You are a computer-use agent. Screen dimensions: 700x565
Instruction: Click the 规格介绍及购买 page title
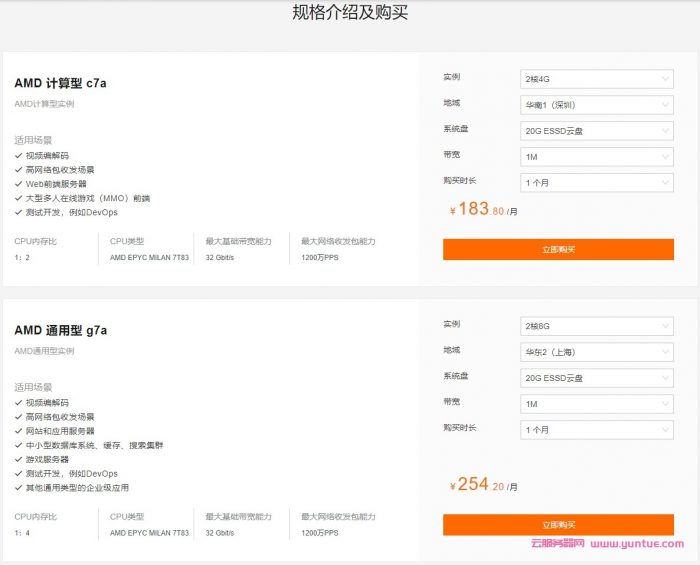(x=350, y=13)
